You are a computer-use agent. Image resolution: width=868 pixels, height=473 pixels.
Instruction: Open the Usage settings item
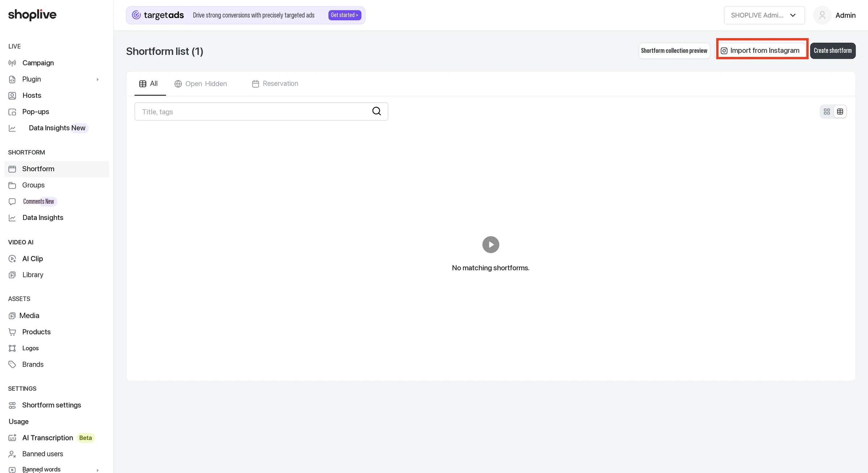coord(18,421)
